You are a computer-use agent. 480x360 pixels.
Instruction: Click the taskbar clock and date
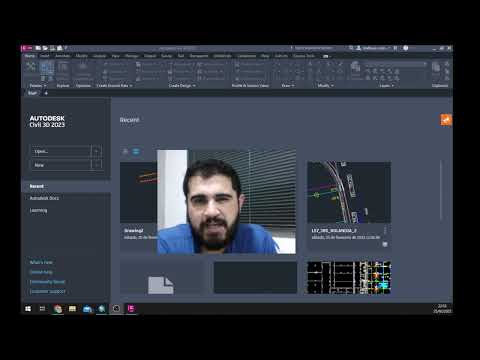coord(442,309)
